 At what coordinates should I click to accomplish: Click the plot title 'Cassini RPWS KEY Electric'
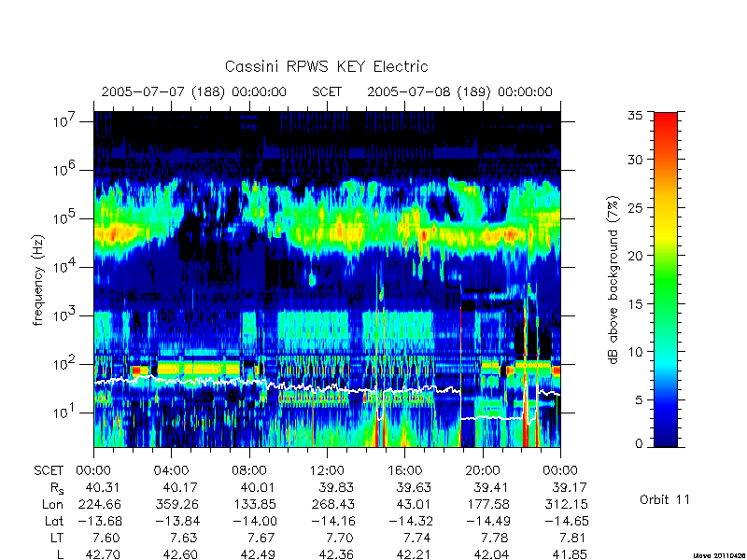tap(326, 66)
